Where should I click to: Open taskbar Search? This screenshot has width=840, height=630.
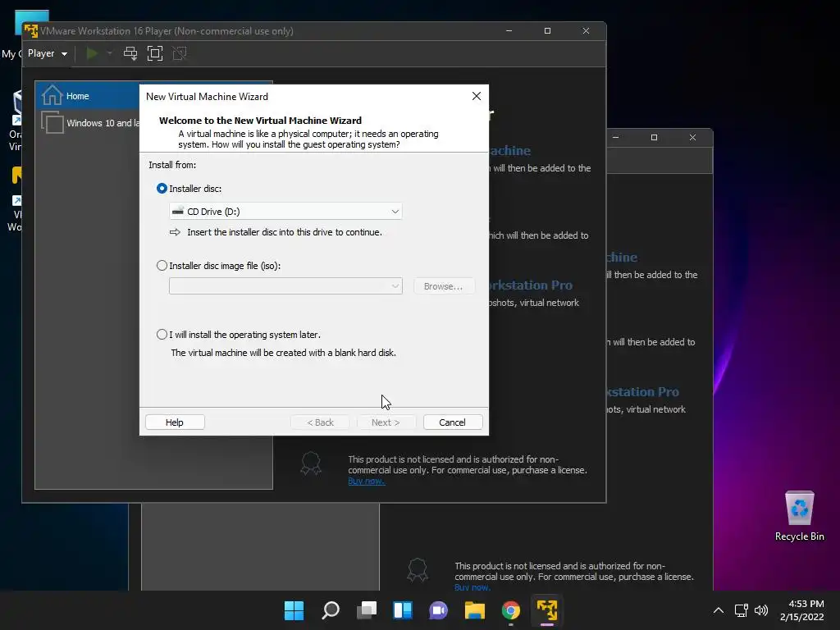(x=331, y=610)
